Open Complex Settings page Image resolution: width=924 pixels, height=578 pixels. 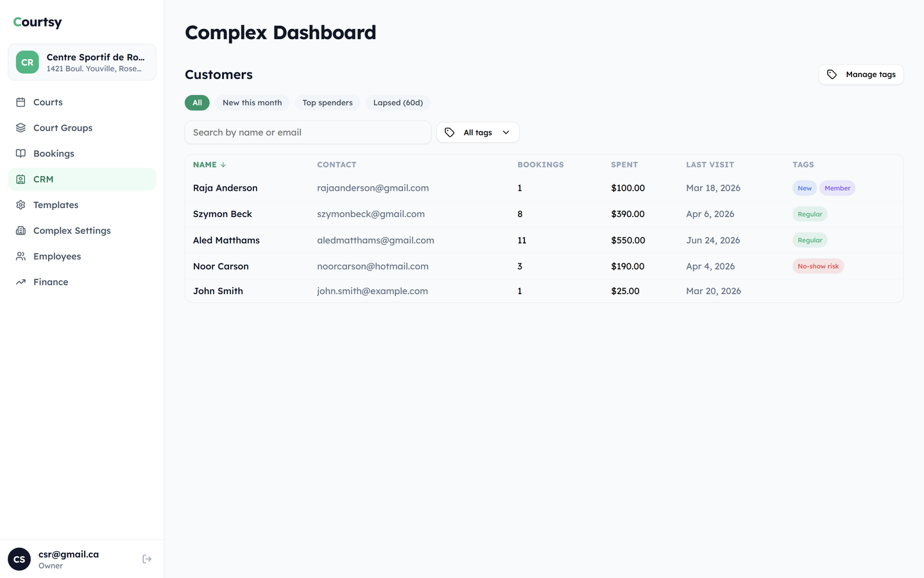pos(82,231)
